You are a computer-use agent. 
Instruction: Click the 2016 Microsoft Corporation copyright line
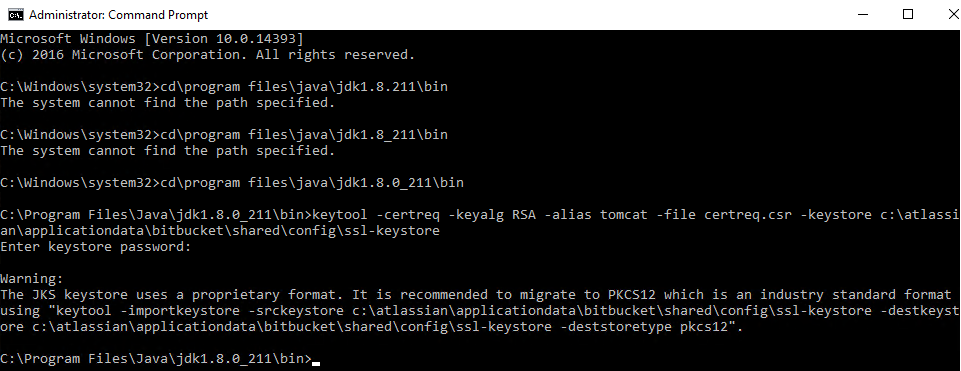click(x=208, y=55)
